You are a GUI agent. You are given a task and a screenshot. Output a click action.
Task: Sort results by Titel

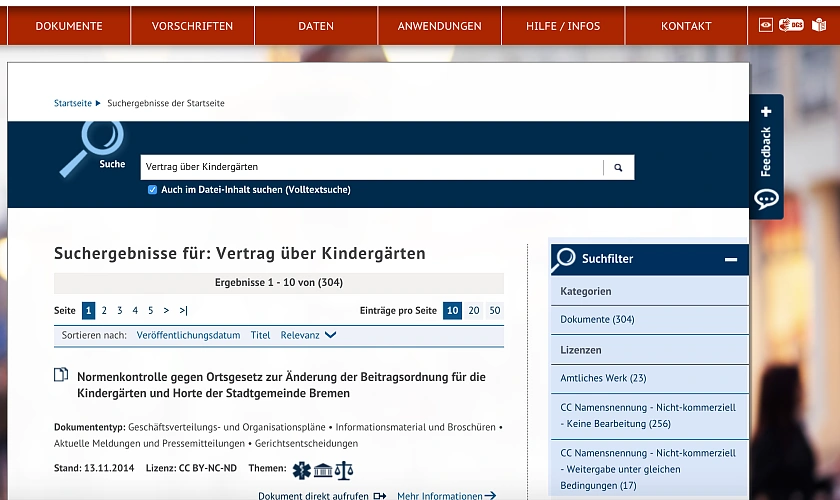(260, 335)
